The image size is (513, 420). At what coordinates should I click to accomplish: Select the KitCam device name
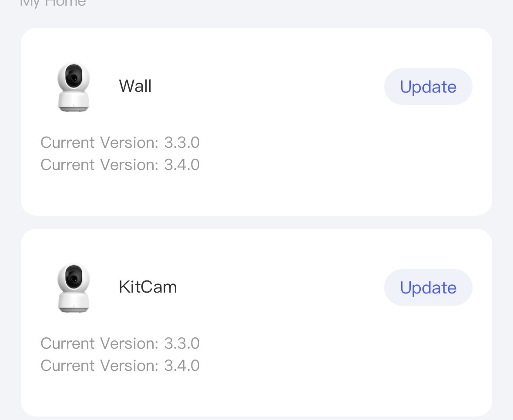(148, 287)
